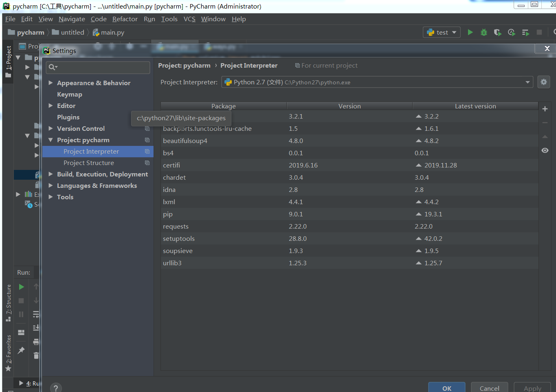Click the untitled folder breadcrumb

(x=68, y=32)
